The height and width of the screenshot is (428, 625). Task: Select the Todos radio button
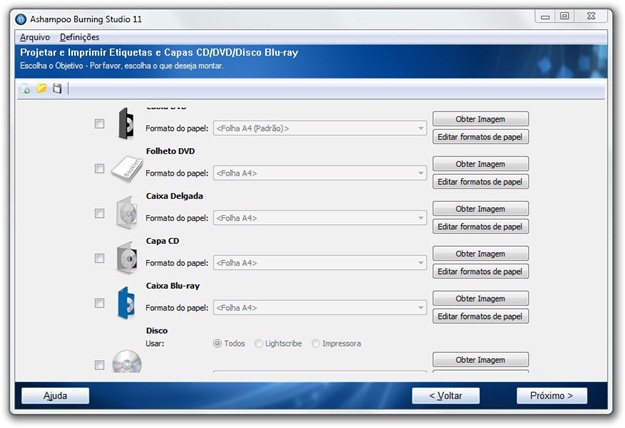[217, 344]
